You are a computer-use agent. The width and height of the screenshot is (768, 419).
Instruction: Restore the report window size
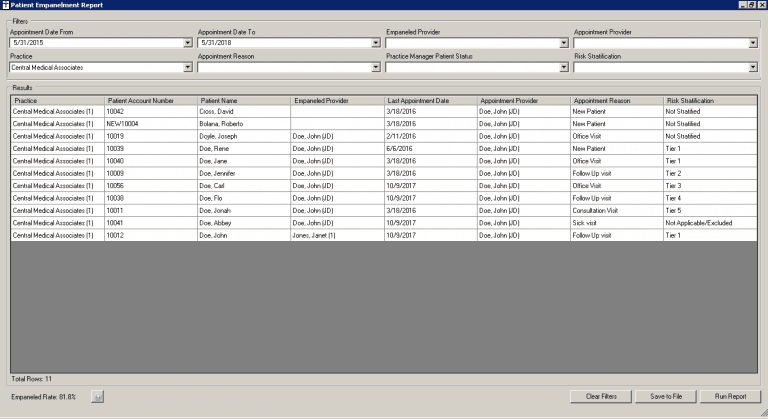(751, 5)
